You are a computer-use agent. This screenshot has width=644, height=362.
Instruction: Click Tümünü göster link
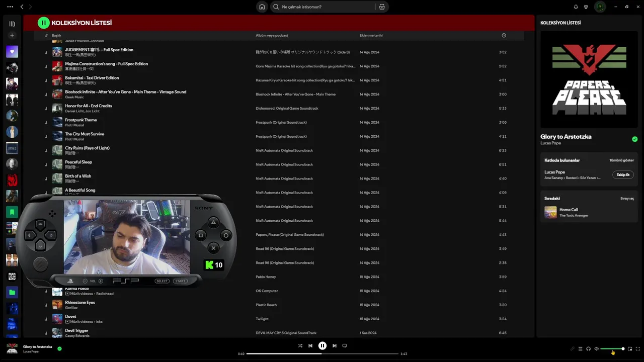pos(622,160)
